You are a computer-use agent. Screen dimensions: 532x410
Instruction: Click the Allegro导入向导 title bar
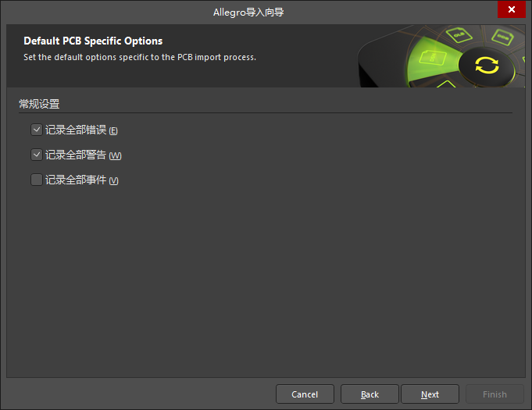coord(248,12)
